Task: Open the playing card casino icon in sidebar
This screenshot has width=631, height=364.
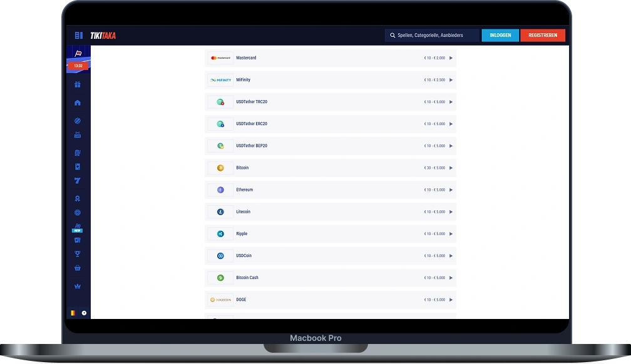Action: (x=78, y=166)
